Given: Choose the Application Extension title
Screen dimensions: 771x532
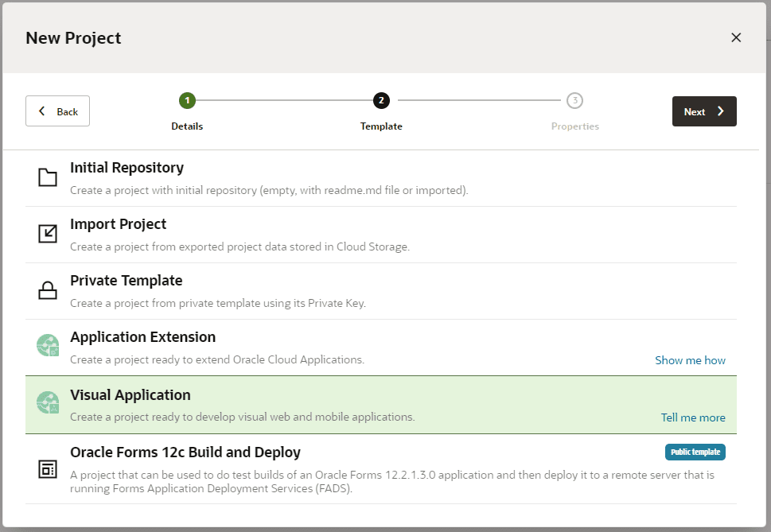Looking at the screenshot, I should point(143,337).
